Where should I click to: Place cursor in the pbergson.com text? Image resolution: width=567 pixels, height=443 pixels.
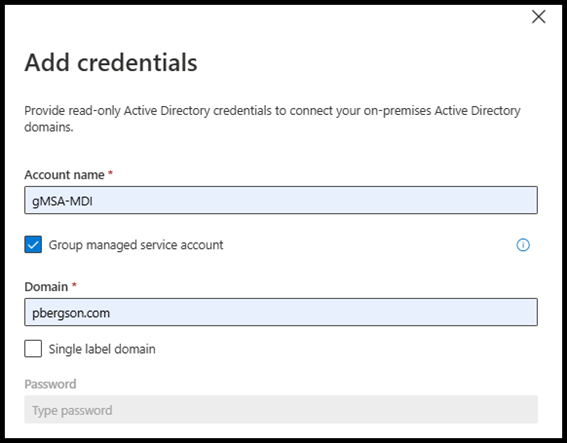[71, 313]
